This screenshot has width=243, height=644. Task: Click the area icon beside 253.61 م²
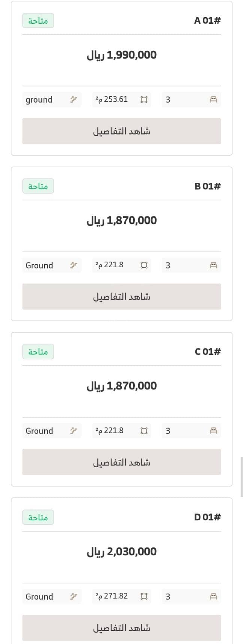coord(144,100)
